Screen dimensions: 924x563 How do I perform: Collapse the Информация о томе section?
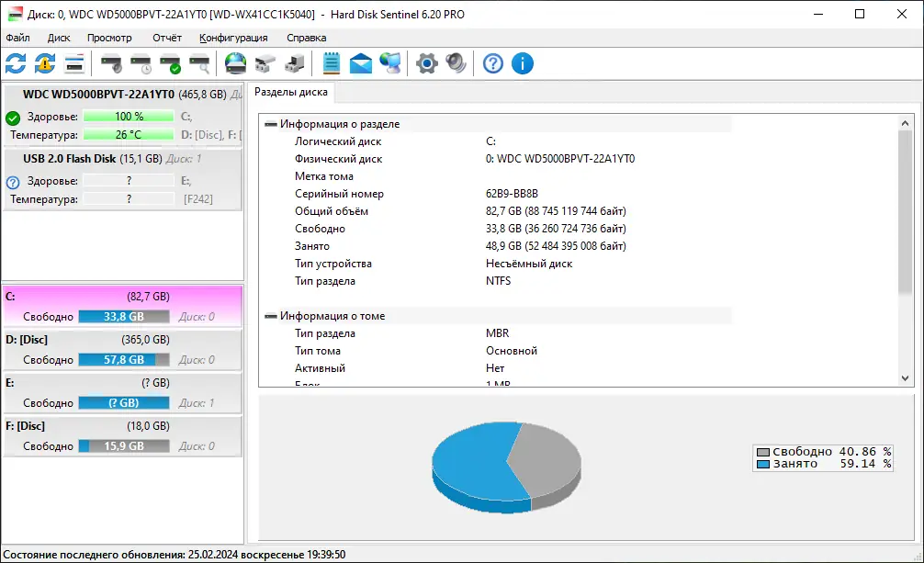[271, 316]
